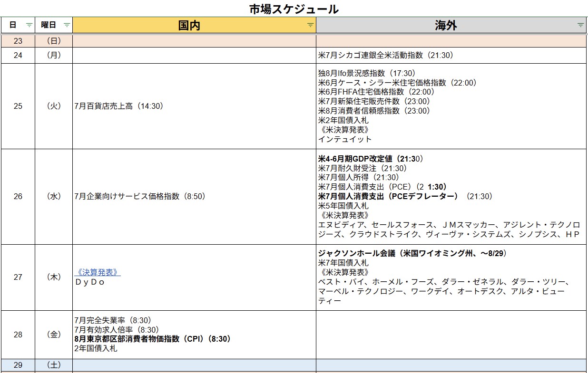Click 米7月シカゴ連銀全米活動指数（21:30） cell
The width and height of the screenshot is (588, 373).
click(x=451, y=55)
